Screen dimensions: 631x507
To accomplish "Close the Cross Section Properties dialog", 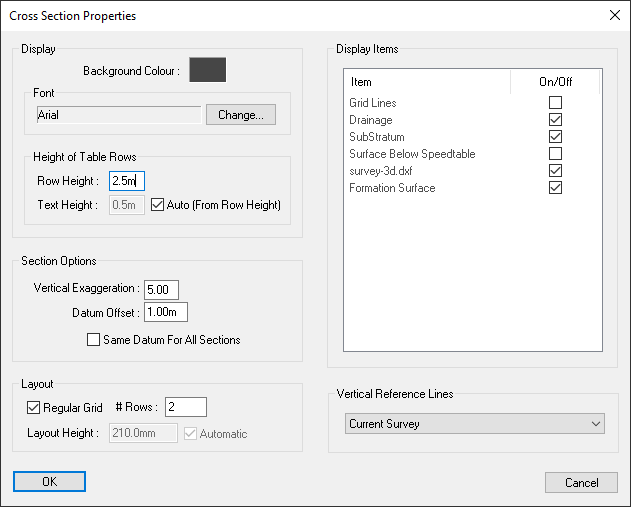I will (x=613, y=16).
